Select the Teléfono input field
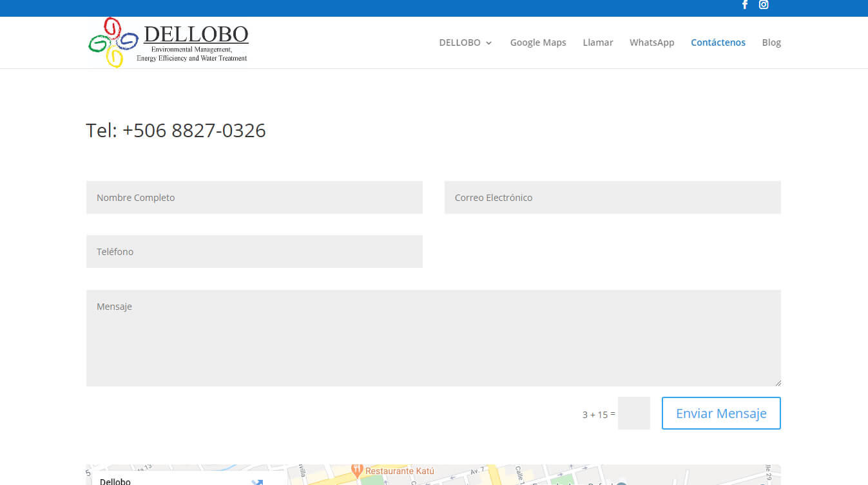This screenshot has height=485, width=868. point(254,251)
